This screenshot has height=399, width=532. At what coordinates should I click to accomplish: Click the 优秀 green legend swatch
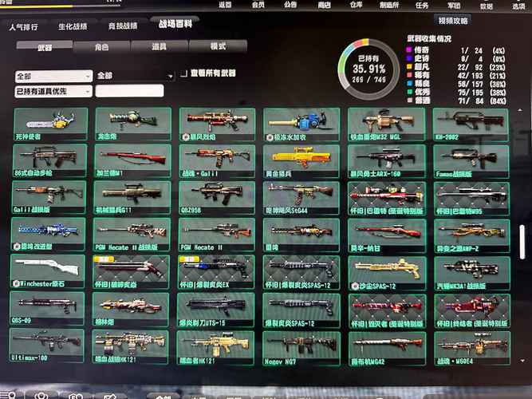(409, 92)
